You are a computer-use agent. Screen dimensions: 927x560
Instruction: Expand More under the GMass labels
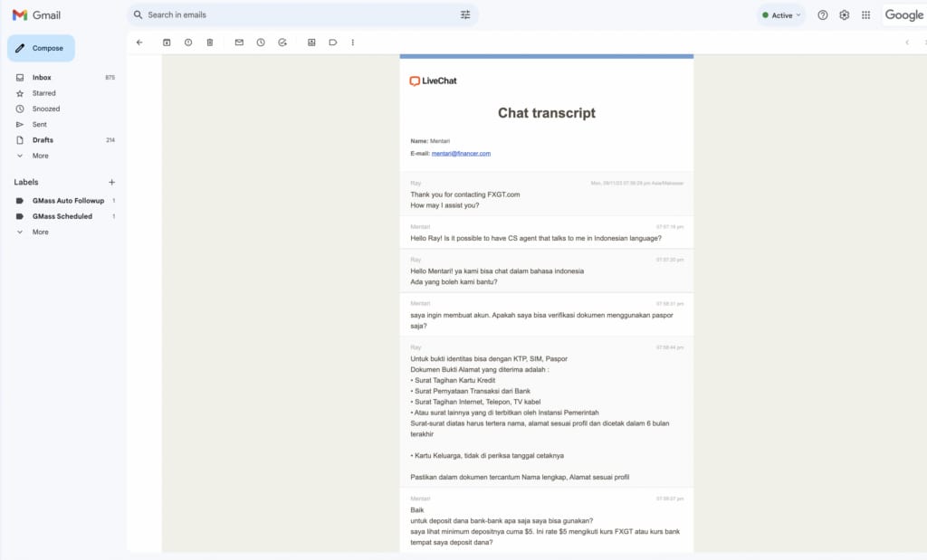pos(40,233)
